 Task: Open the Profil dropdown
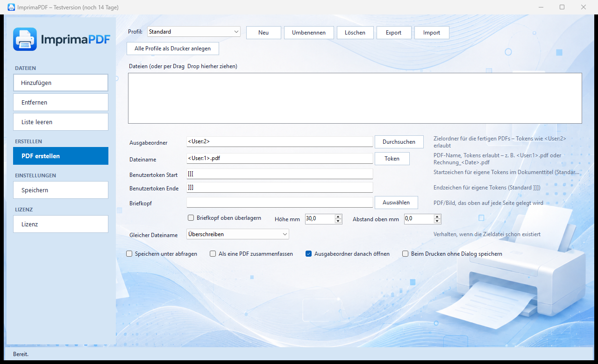point(194,32)
